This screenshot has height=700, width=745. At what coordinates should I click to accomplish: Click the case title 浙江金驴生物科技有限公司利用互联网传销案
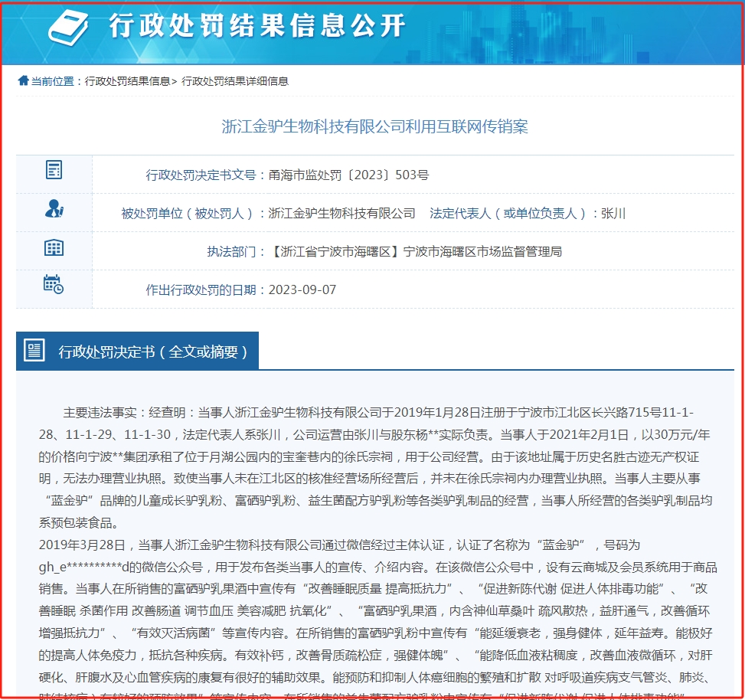point(374,126)
